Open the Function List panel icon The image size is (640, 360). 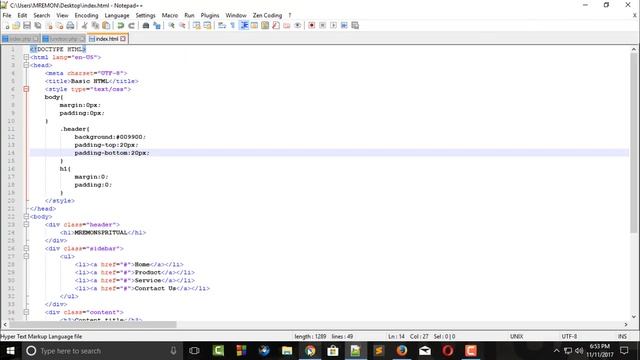tap(276, 26)
